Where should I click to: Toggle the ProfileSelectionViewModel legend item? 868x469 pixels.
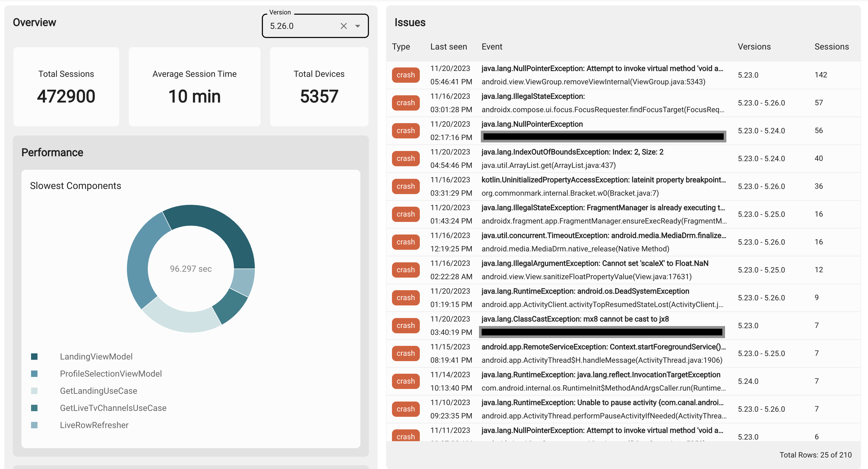[111, 374]
